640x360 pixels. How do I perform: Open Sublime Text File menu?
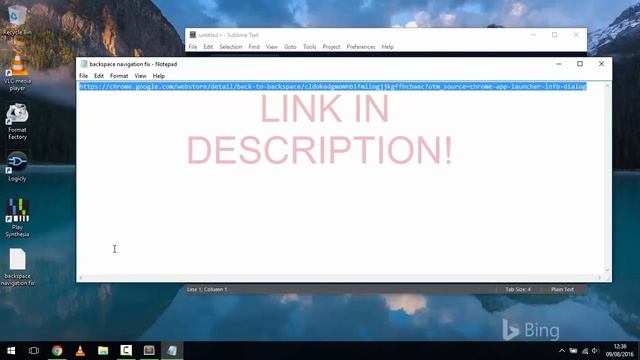(193, 47)
